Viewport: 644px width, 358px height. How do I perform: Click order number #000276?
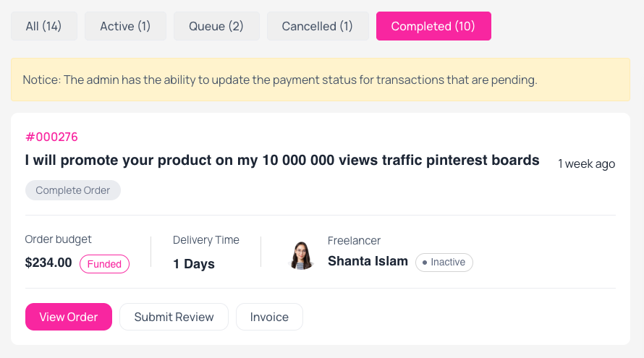click(x=51, y=137)
